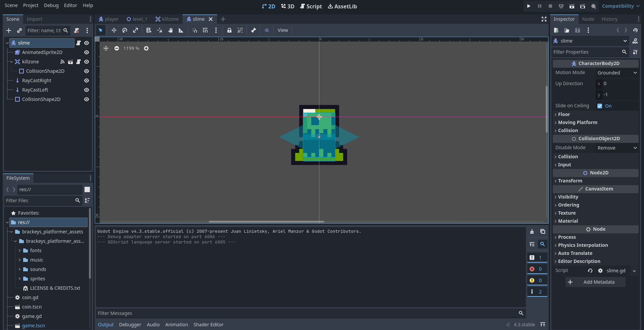Toggle visibility of AnimatedSprite2D node
Viewport: 644px width, 330px height.
tap(87, 52)
